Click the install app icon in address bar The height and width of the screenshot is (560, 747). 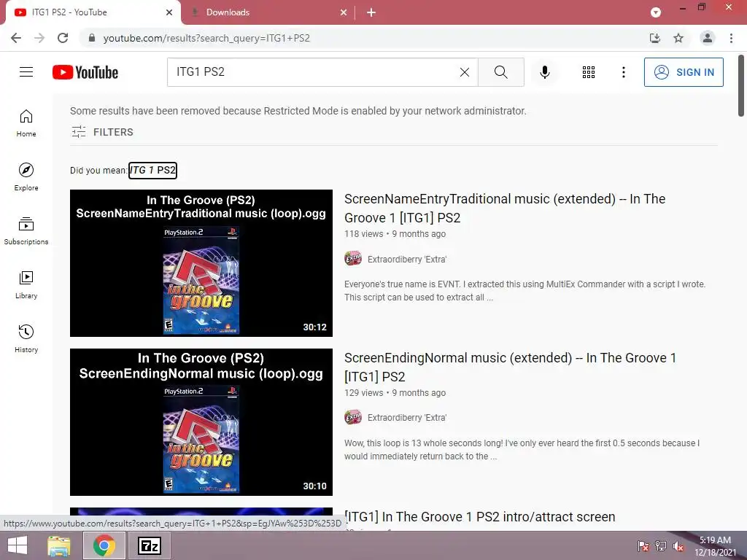(655, 38)
